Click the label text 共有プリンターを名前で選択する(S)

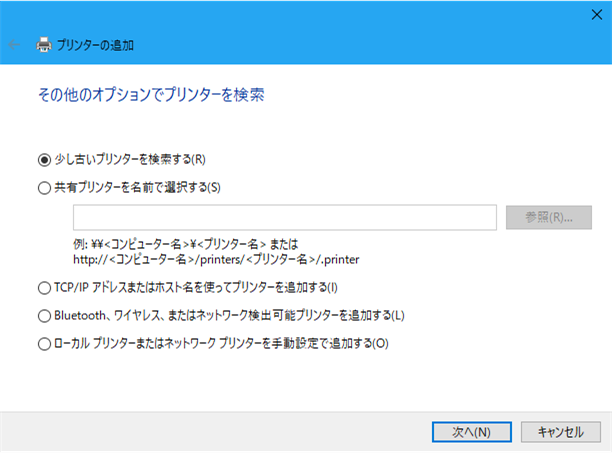click(x=137, y=187)
